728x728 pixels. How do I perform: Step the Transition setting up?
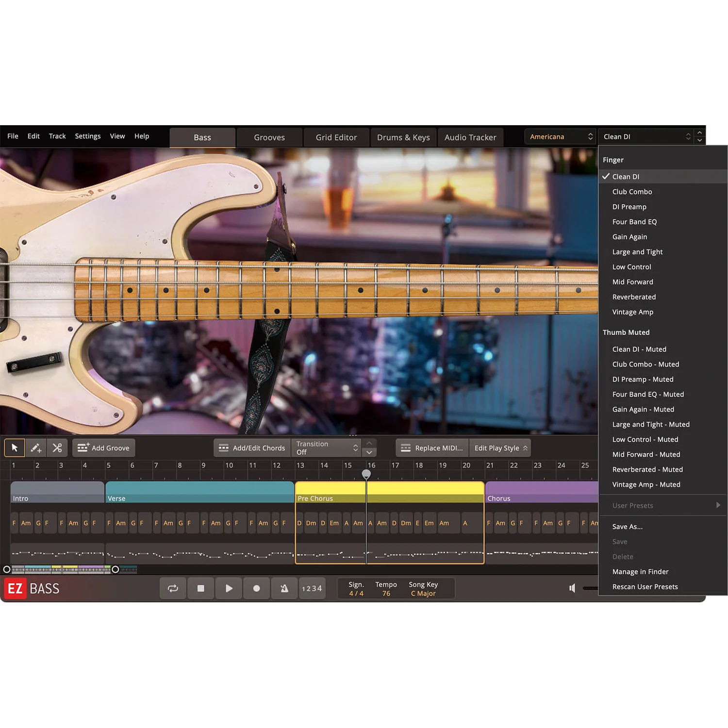point(369,443)
